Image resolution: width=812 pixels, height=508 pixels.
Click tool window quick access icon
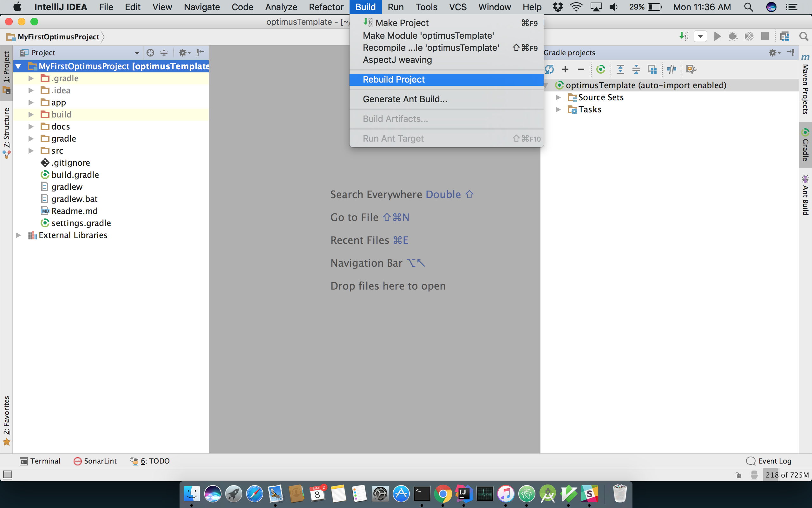(7, 475)
